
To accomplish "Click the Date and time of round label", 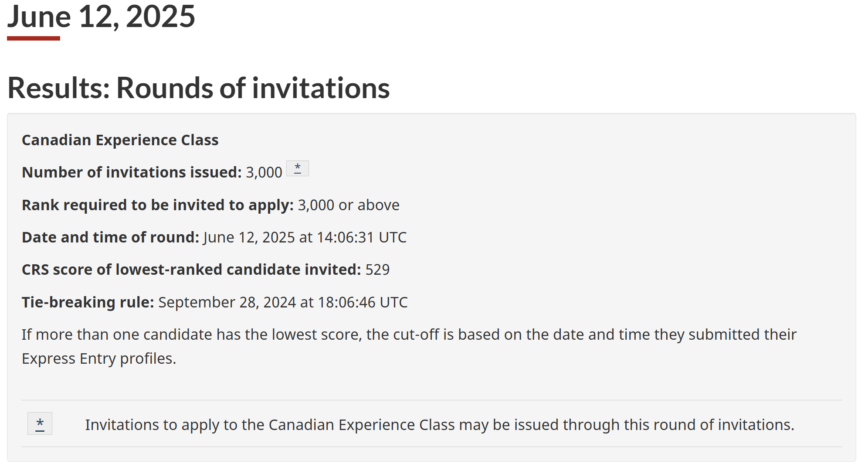I will pyautogui.click(x=111, y=237).
